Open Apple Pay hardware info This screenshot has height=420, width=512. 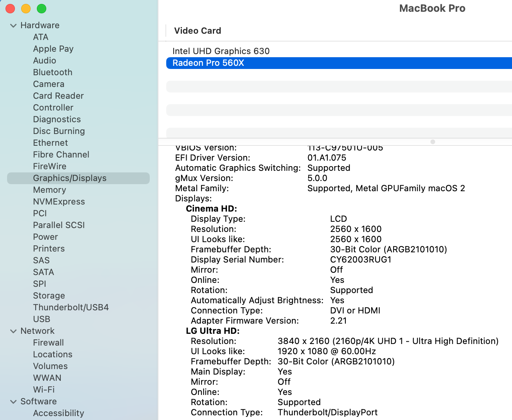[x=53, y=49]
